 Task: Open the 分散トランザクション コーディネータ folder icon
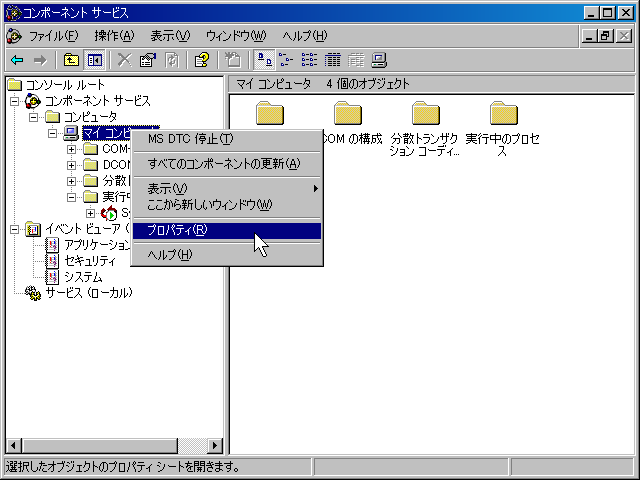point(426,115)
